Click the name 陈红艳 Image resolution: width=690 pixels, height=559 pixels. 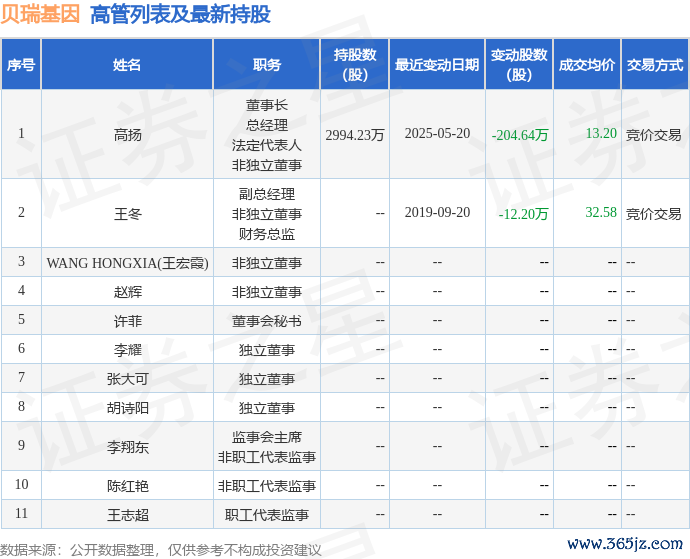tap(128, 486)
